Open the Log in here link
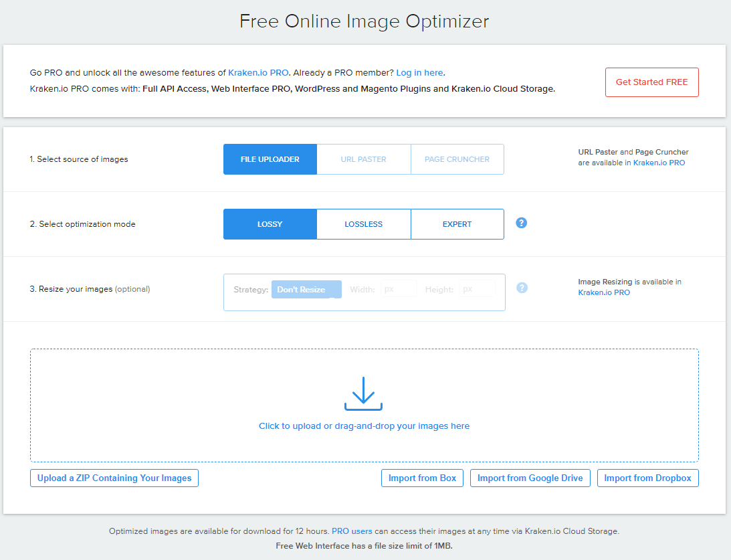731x560 pixels. coord(419,72)
